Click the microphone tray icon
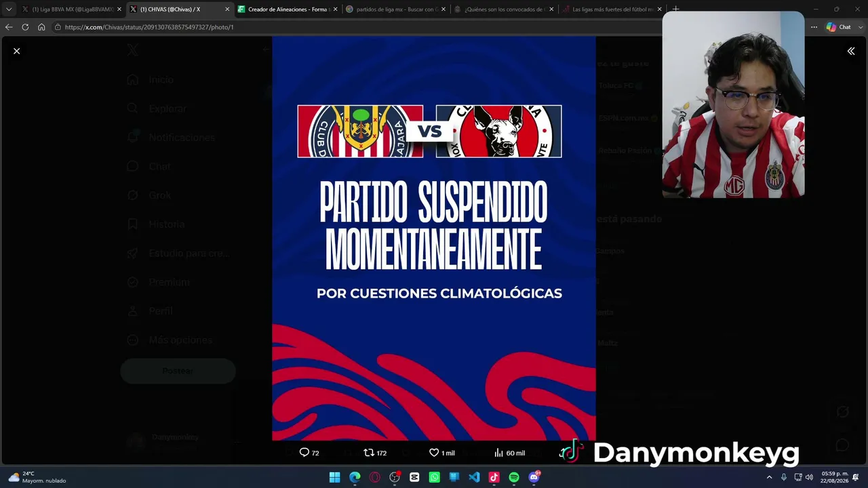 [x=784, y=477]
